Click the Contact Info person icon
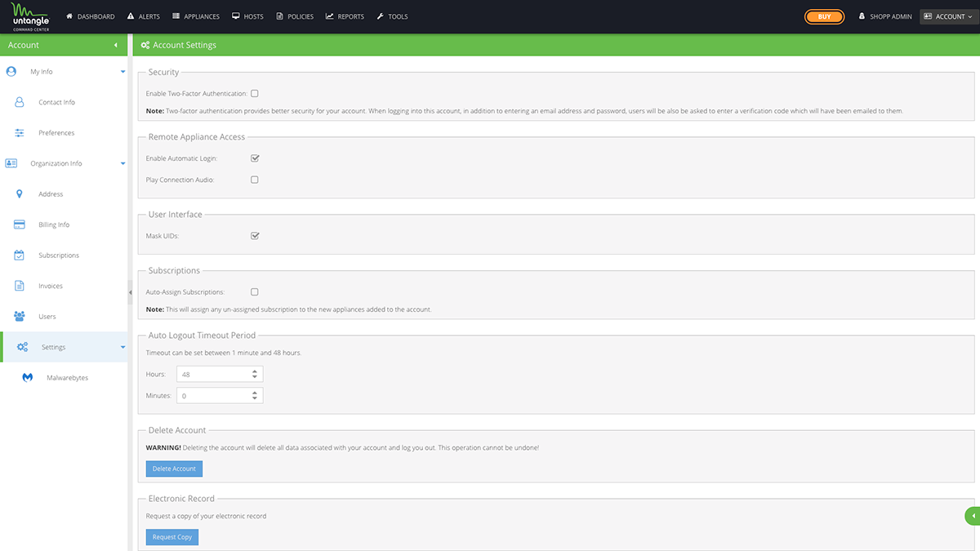Viewport: 980px width, 551px height. pos(20,102)
